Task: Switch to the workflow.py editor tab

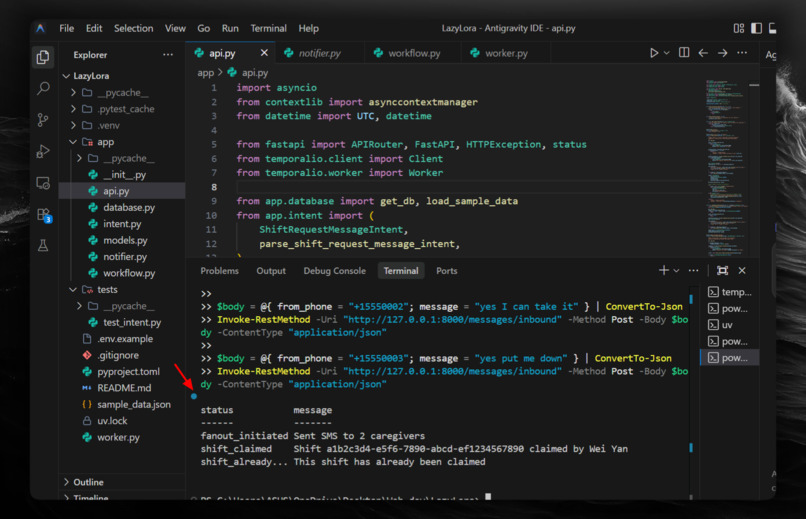Action: coord(414,53)
